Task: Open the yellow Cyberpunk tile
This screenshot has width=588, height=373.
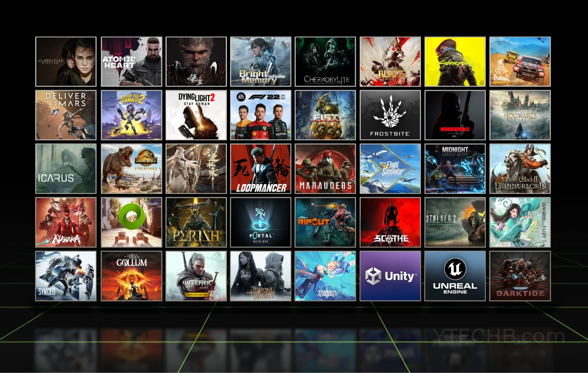Action: [x=455, y=62]
